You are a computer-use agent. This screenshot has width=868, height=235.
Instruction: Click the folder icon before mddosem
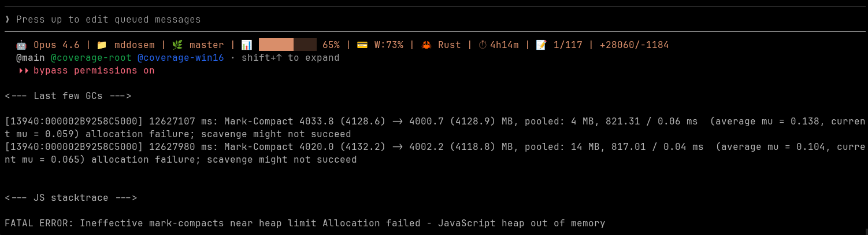102,45
